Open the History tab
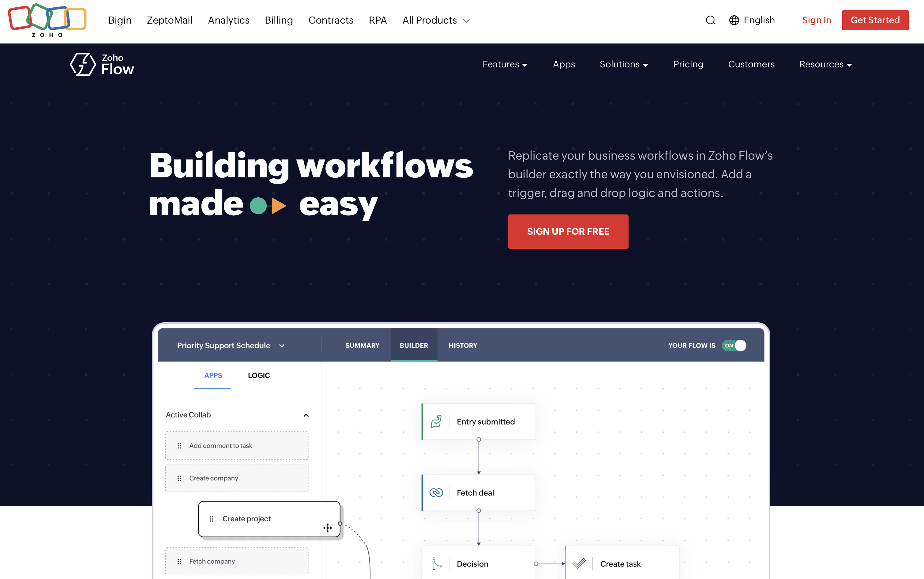This screenshot has width=924, height=579. tap(463, 346)
